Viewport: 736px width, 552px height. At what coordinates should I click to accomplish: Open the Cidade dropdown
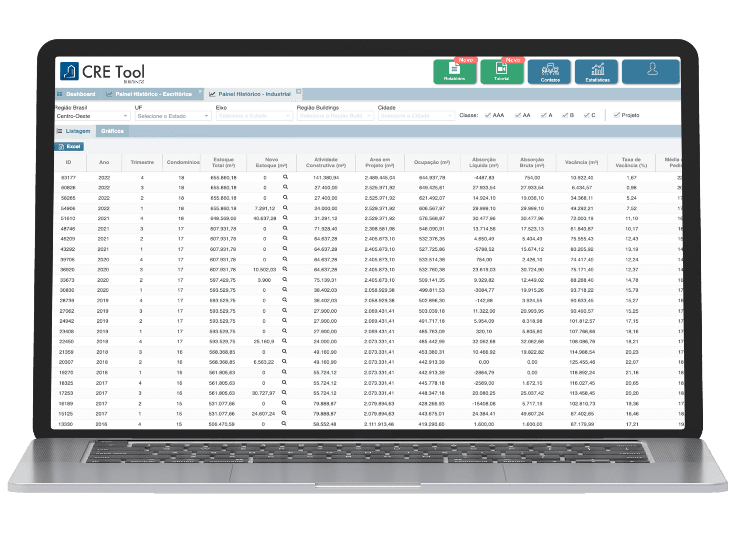(416, 116)
